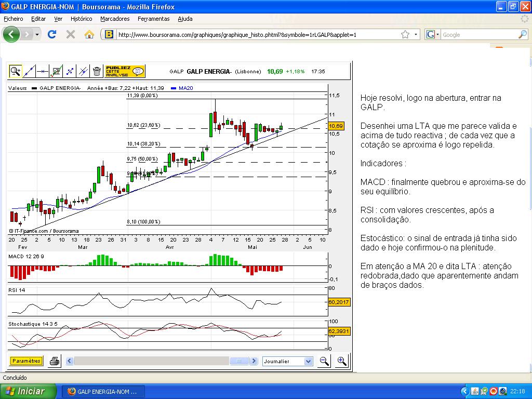Open the Editar menu
Image resolution: width=532 pixels, height=399 pixels.
click(38, 19)
